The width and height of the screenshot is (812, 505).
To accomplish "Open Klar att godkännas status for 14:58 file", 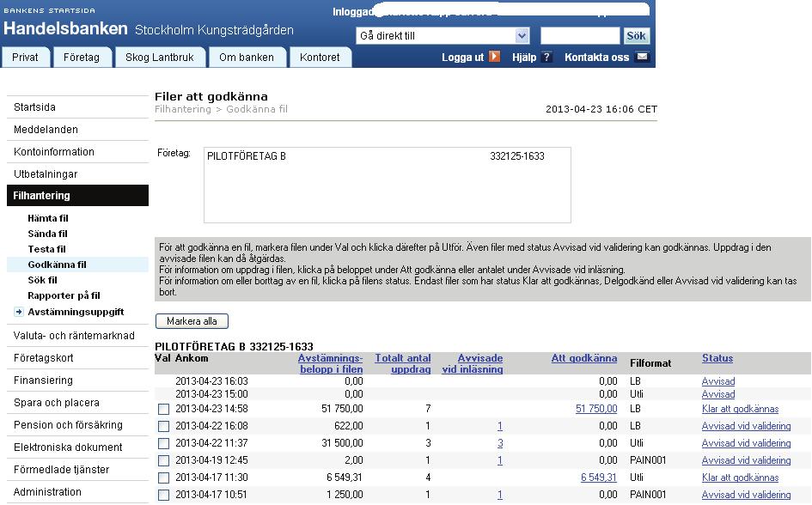I will (740, 409).
